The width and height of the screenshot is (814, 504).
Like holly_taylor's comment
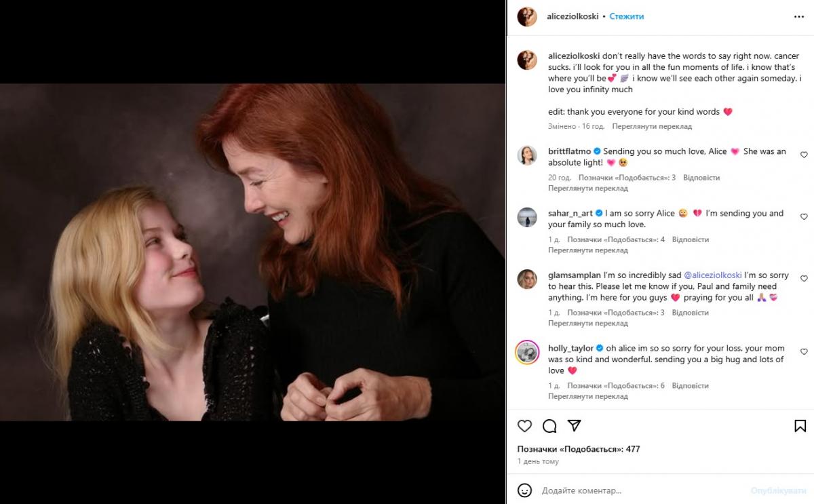[x=804, y=352]
